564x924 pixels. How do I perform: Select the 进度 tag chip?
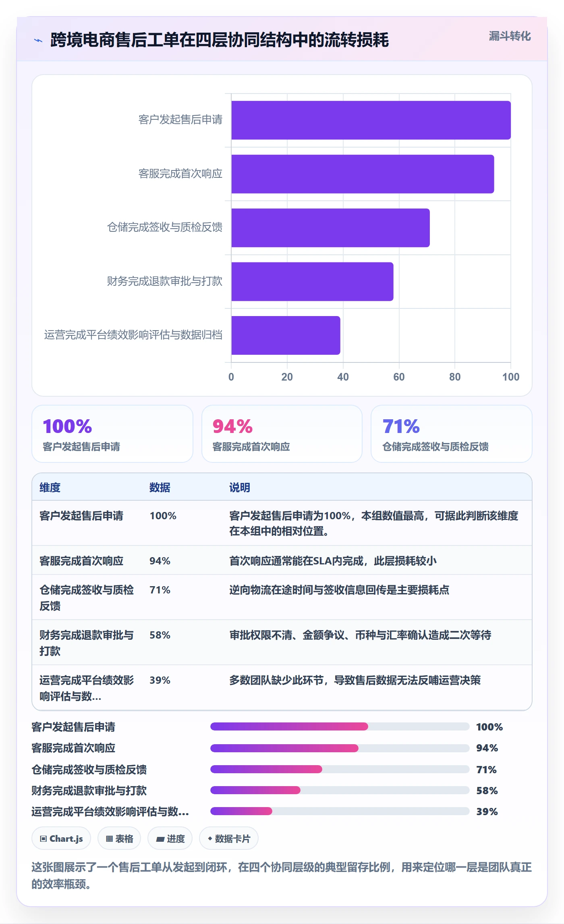tap(170, 839)
